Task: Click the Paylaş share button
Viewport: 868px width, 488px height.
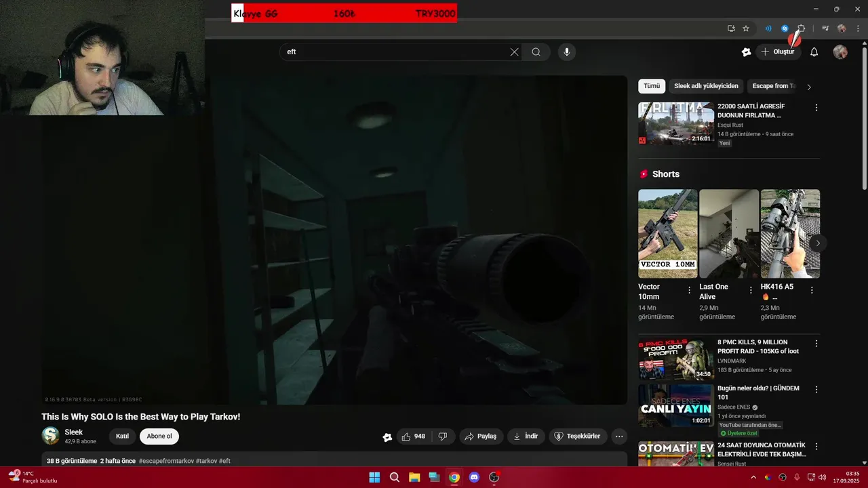Action: tap(481, 436)
